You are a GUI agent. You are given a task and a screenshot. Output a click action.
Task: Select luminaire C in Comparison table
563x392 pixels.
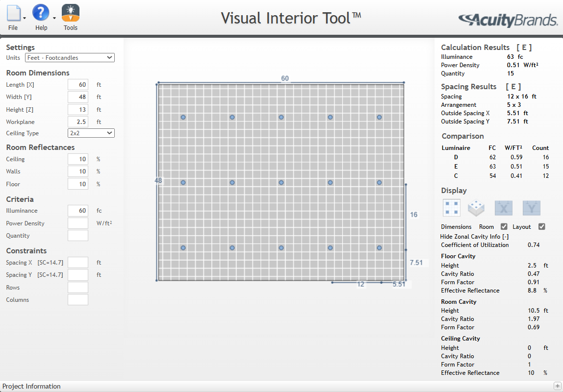click(x=456, y=176)
